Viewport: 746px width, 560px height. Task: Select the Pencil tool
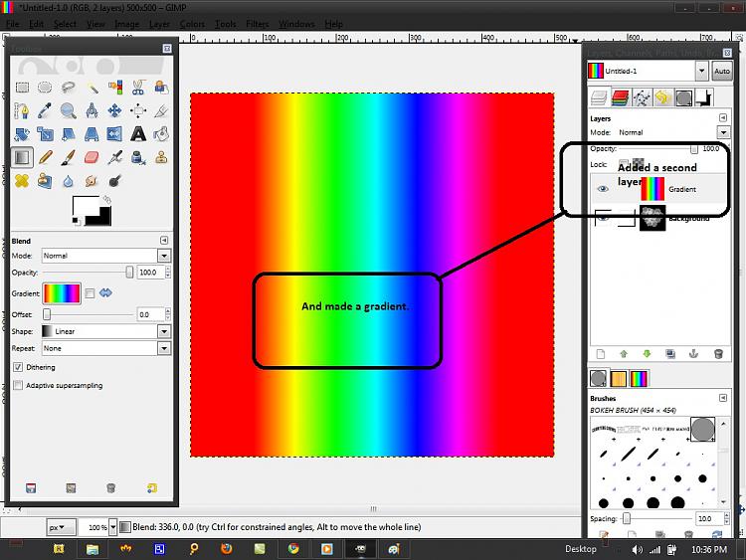click(x=45, y=157)
